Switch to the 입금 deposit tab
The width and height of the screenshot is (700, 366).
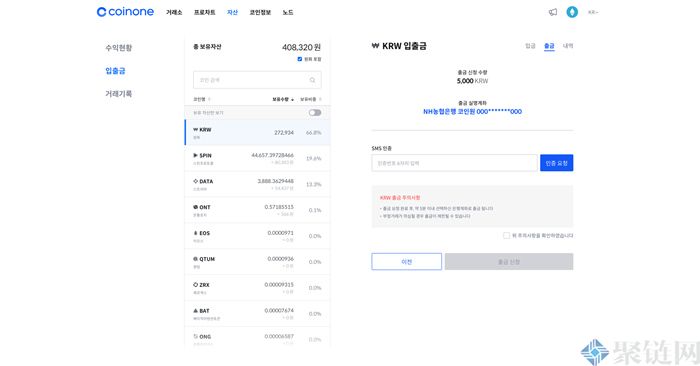point(530,46)
